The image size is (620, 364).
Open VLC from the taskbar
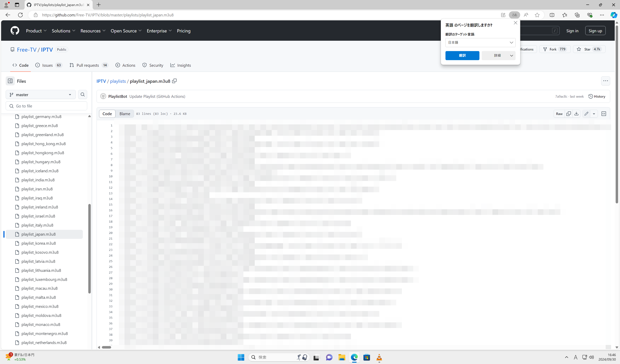click(379, 357)
